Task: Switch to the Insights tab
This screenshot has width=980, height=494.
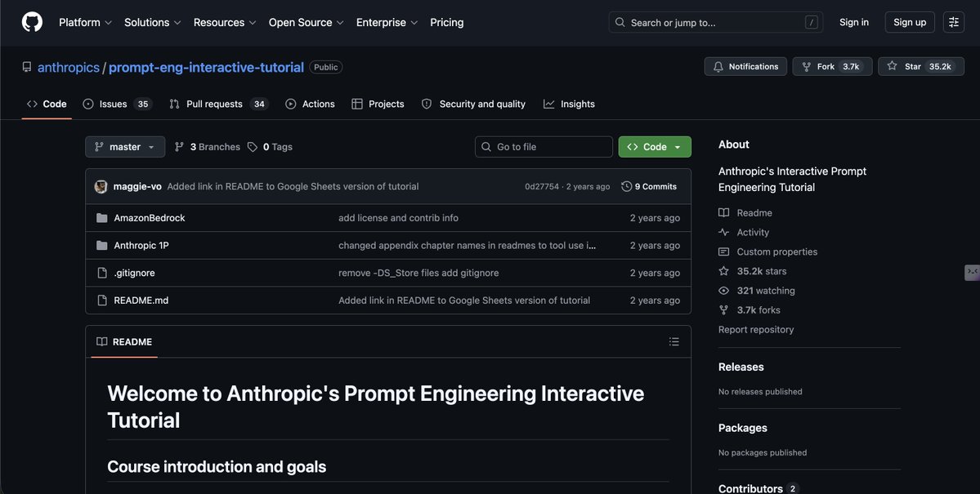Action: [x=570, y=105]
